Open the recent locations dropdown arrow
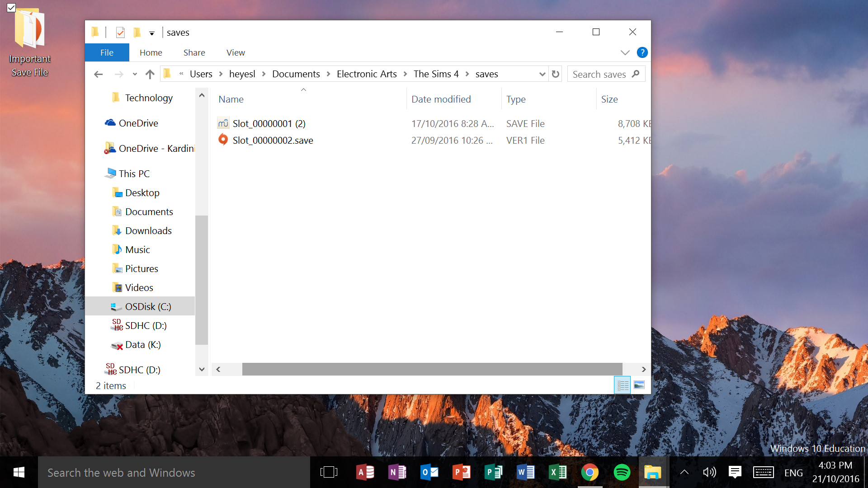Image resolution: width=868 pixels, height=488 pixels. pyautogui.click(x=135, y=74)
